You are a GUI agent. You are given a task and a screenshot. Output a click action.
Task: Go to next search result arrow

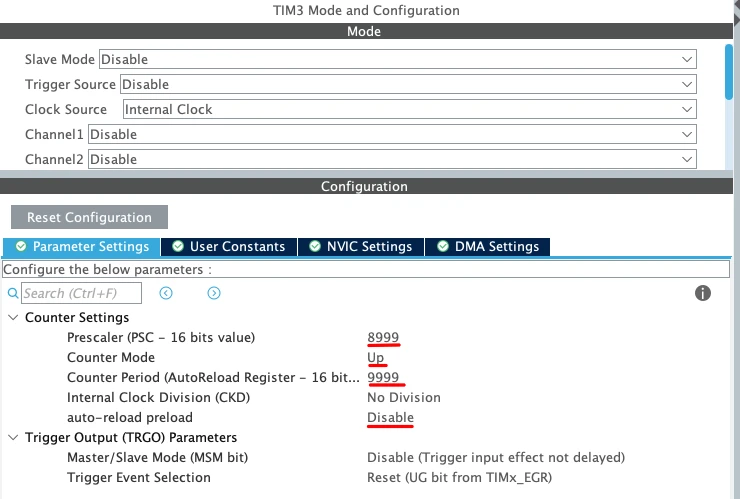click(214, 293)
